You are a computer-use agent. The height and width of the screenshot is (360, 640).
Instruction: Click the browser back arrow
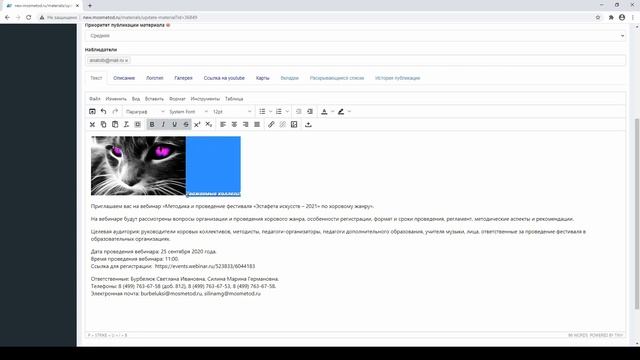coord(7,18)
